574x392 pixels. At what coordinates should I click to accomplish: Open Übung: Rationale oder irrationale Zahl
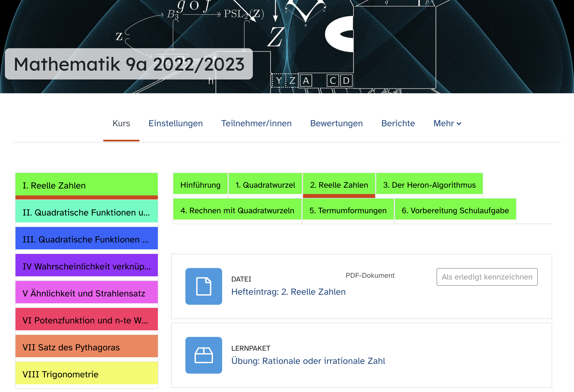tap(308, 361)
